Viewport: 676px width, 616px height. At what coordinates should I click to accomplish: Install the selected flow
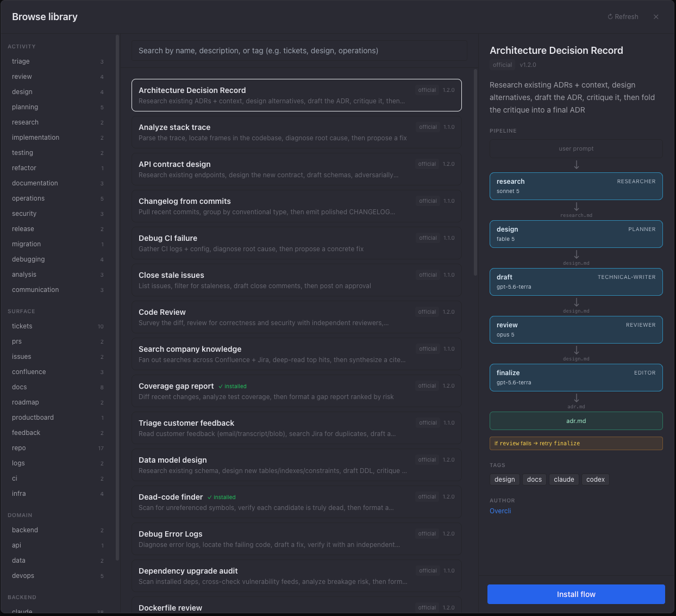point(576,594)
